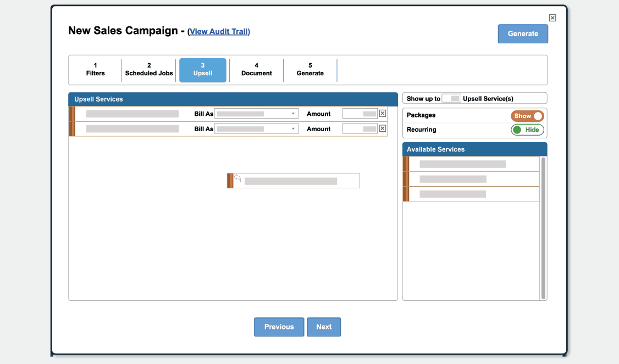Click the Available Services scrollbar
Screen dimensions: 619x364
tap(543, 228)
